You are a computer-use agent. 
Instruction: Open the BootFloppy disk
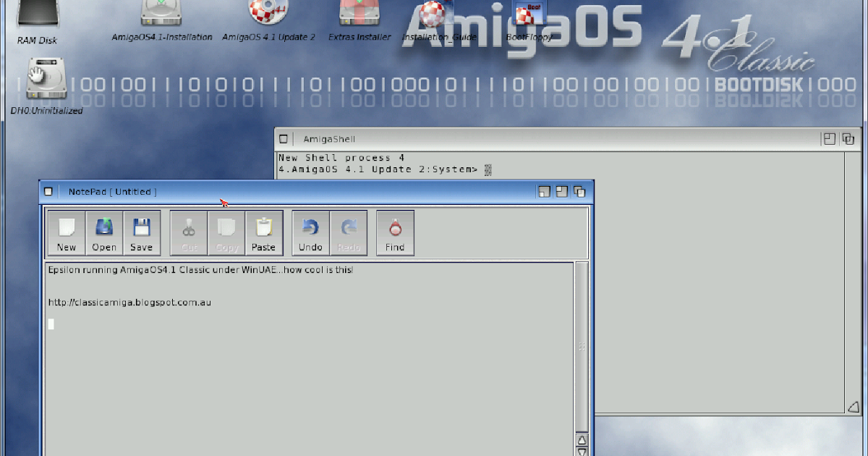(x=528, y=11)
